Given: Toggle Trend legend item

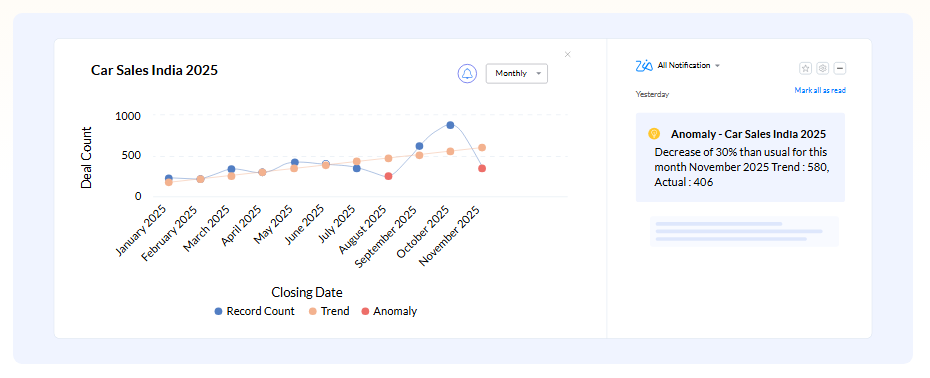Looking at the screenshot, I should click(329, 312).
